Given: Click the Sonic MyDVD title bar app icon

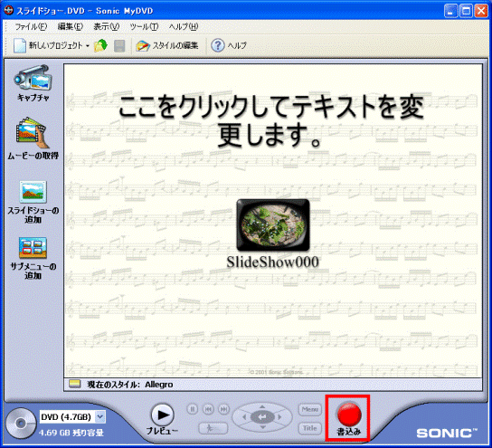Looking at the screenshot, I should 9,10.
